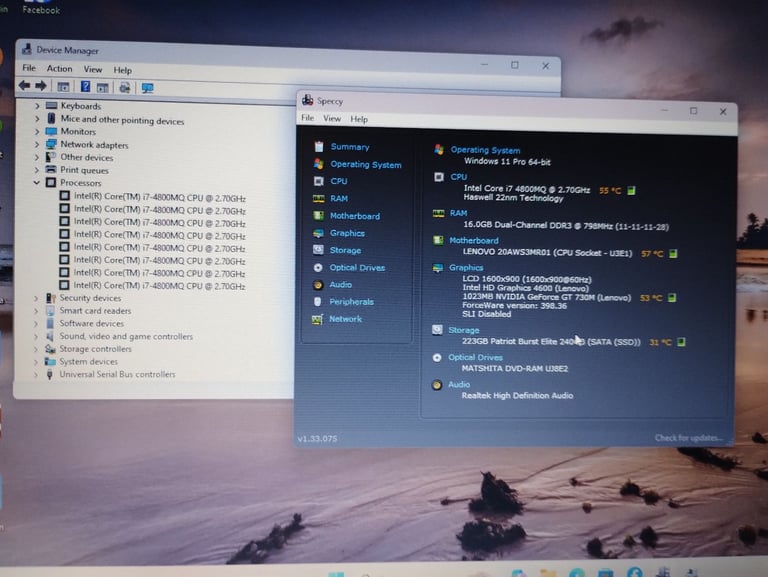This screenshot has width=768, height=577.
Task: Open Summary section in Speccy sidebar
Action: coord(350,146)
